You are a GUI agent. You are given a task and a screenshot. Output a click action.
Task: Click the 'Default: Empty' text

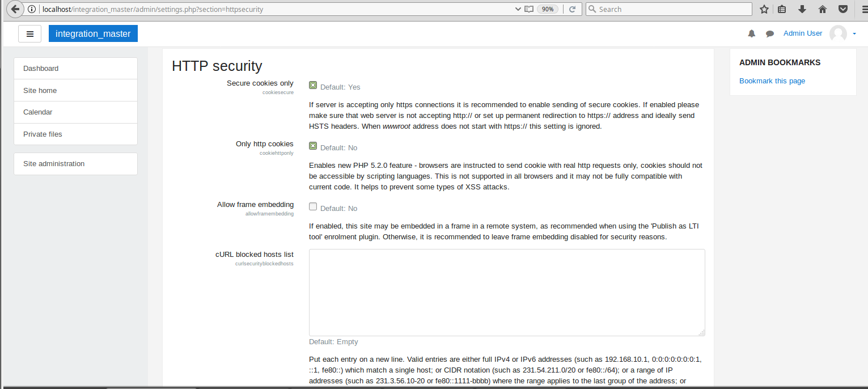pos(333,342)
